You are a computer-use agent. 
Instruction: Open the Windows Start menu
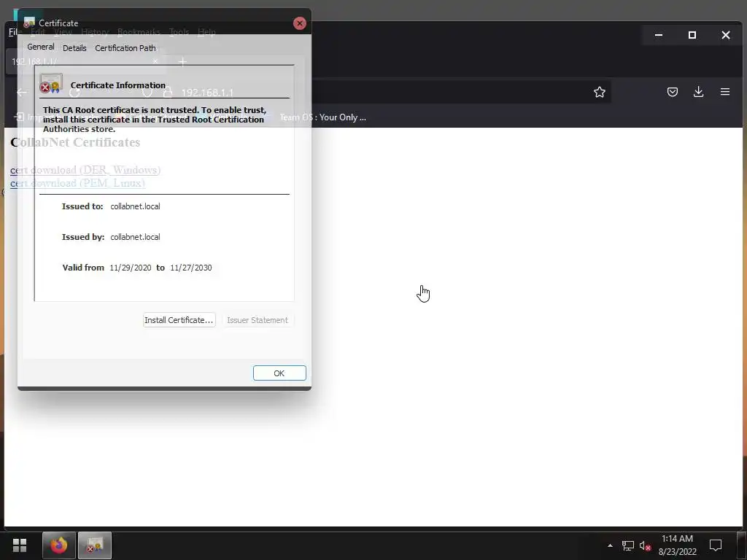click(x=20, y=545)
